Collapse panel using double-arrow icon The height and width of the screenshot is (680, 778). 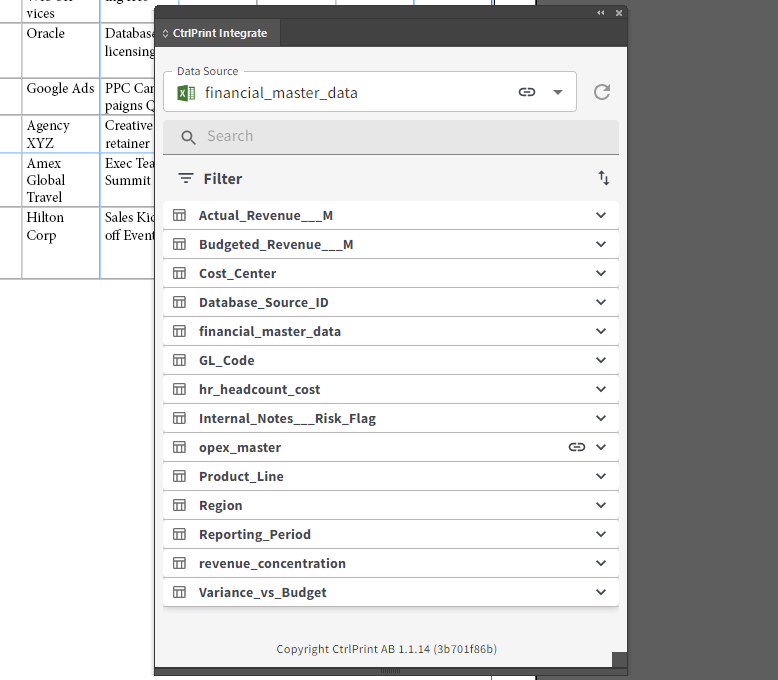pyautogui.click(x=601, y=13)
